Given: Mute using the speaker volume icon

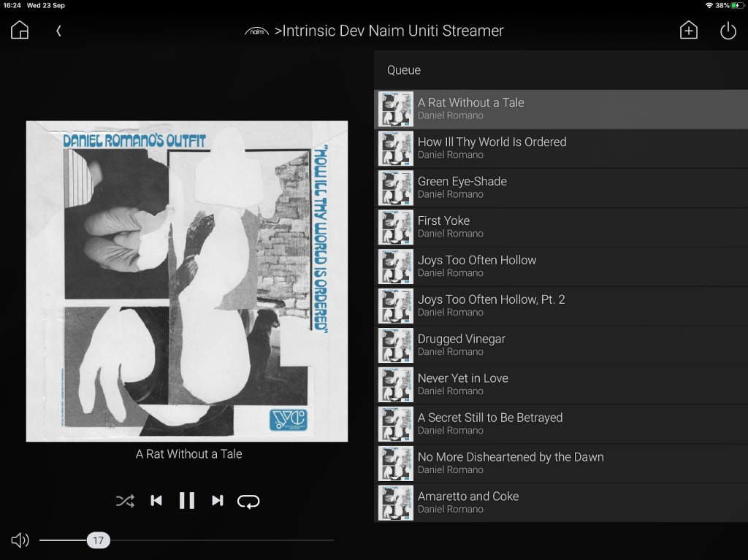Looking at the screenshot, I should [x=20, y=540].
